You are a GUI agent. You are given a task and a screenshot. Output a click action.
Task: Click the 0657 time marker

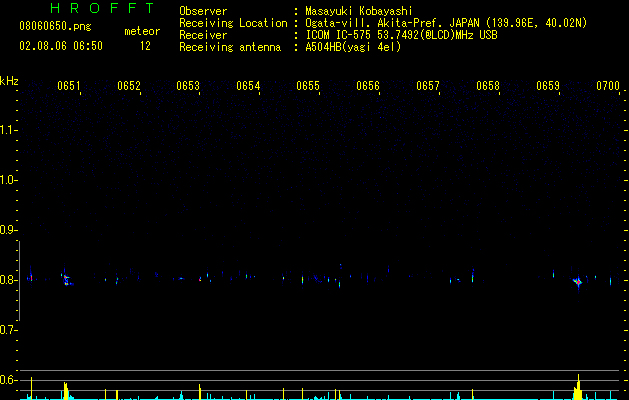[x=428, y=86]
